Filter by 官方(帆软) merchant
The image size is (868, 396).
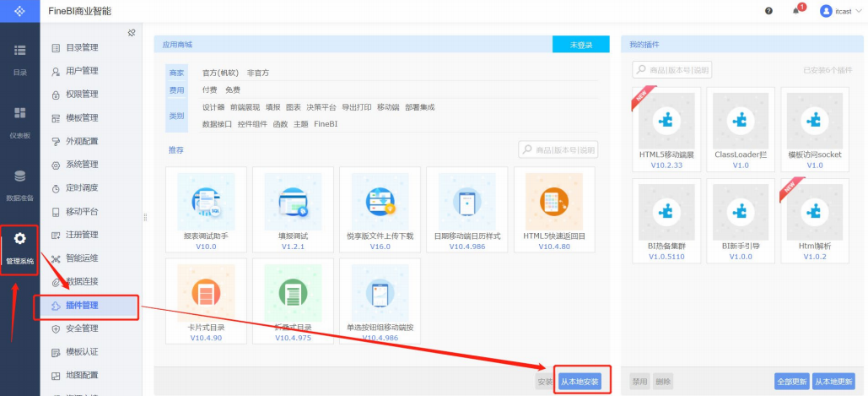[x=220, y=73]
